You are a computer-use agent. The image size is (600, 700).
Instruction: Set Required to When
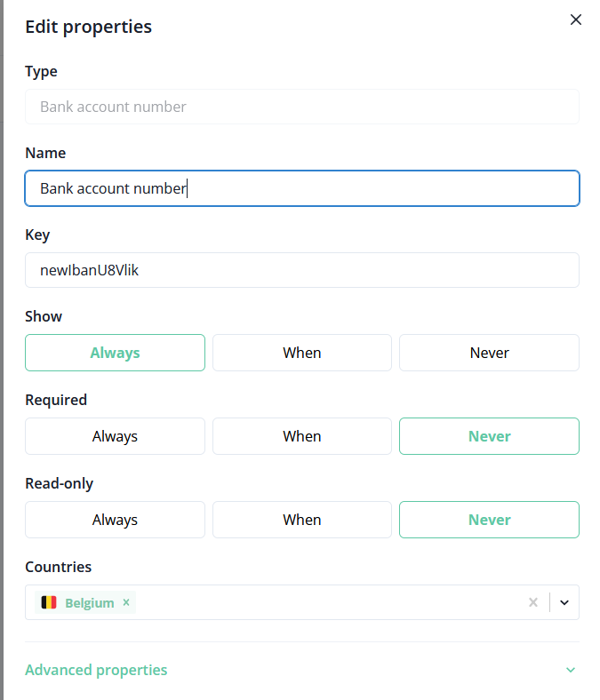(x=301, y=436)
